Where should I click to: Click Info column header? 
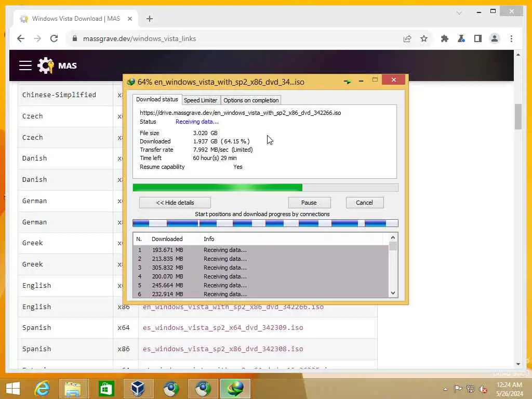209,239
